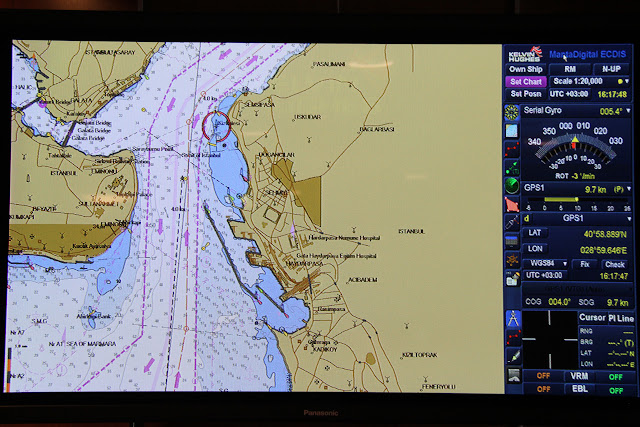
Task: Expand the Serial Gyro heading dropdown arrow
Action: [629, 111]
